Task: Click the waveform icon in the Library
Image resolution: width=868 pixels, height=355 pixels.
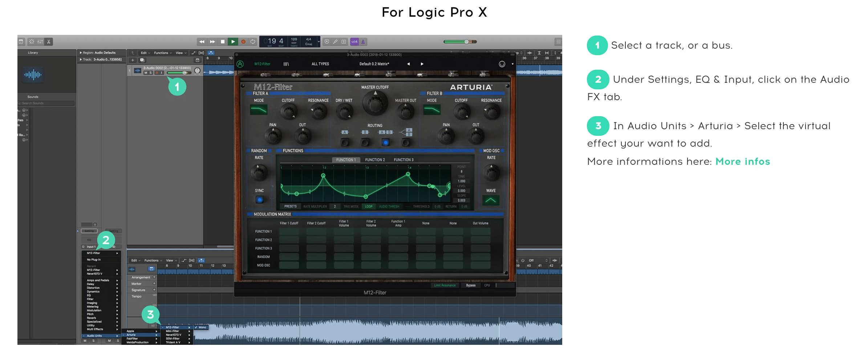Action: click(33, 75)
